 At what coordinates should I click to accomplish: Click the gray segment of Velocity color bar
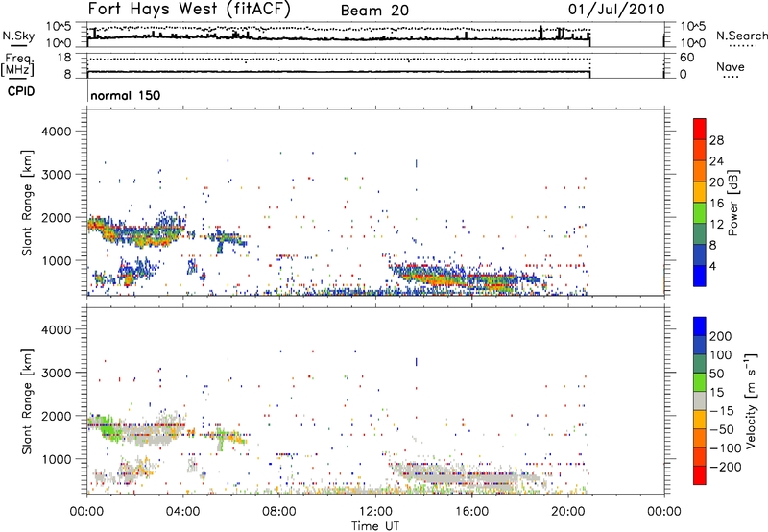[700, 400]
